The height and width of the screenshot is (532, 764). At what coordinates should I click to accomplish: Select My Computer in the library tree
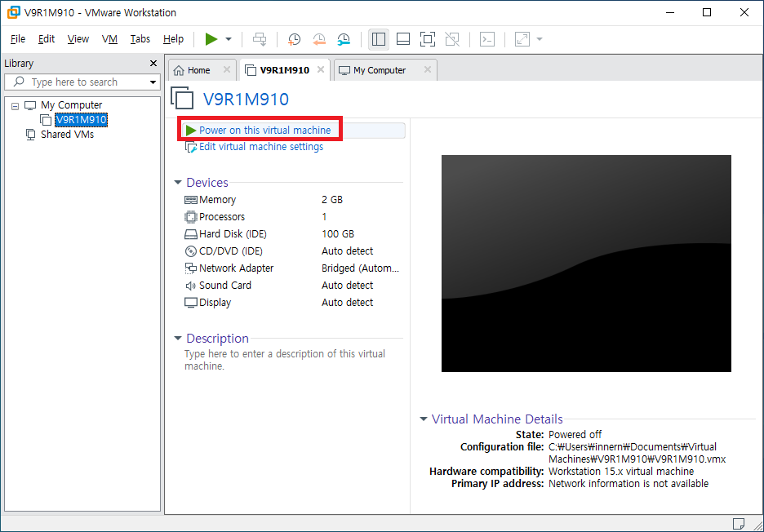[71, 104]
